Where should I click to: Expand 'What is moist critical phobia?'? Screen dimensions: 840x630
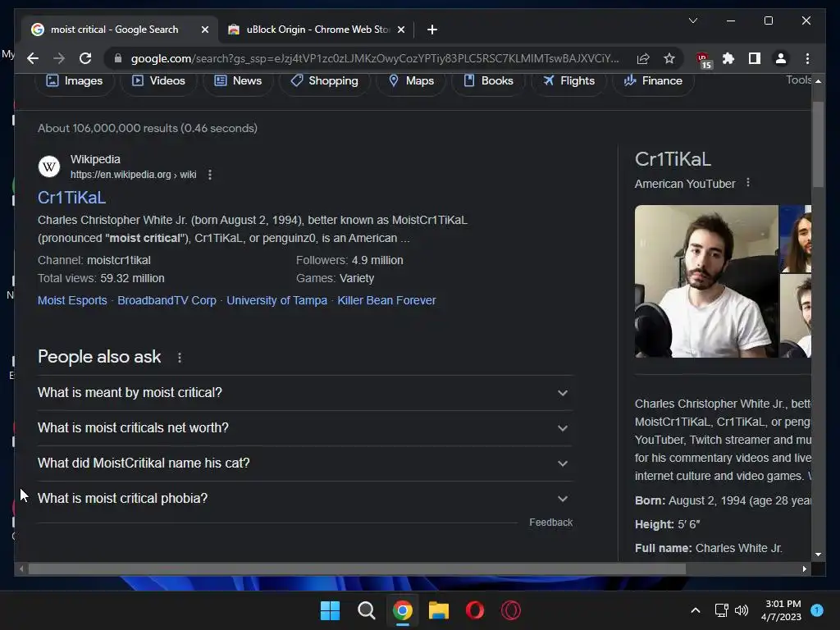point(305,499)
